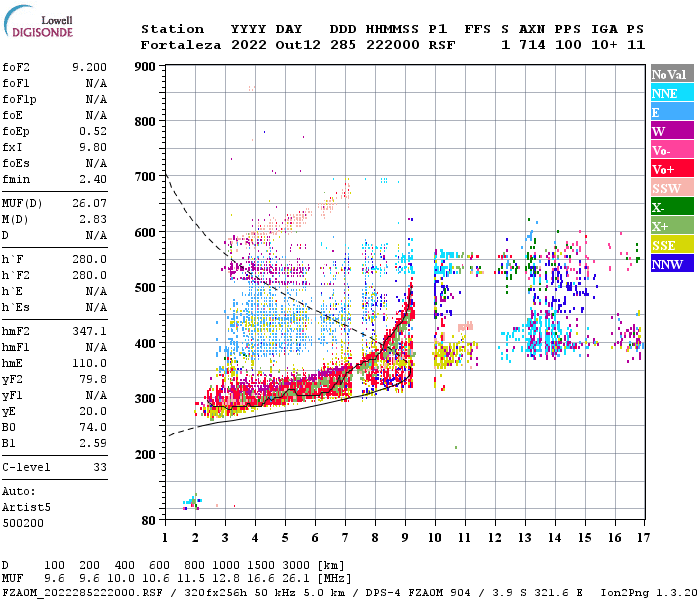Click the B0 value 74.0
Viewport: 700px width, 600px height.
point(93,427)
